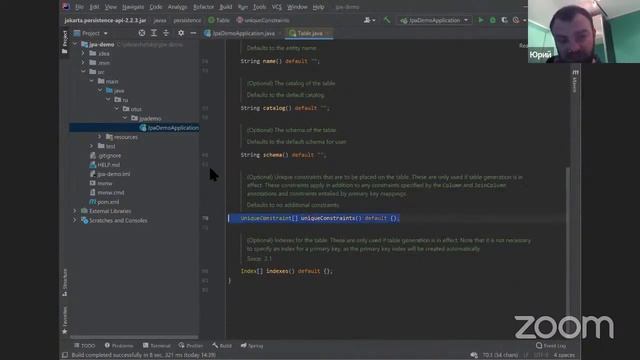This screenshot has width=640, height=360.
Task: Collapse the main folder
Action: [x=91, y=81]
